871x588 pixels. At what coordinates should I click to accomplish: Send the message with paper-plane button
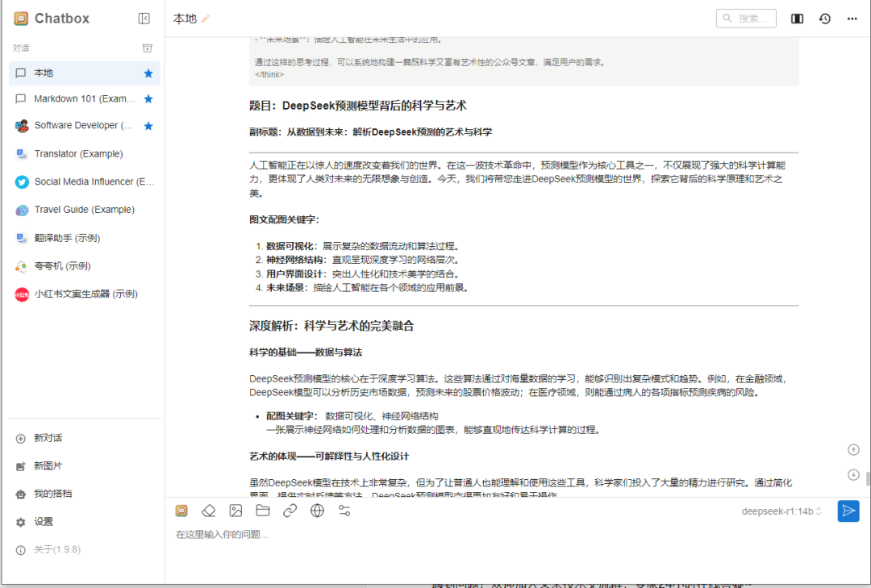848,511
